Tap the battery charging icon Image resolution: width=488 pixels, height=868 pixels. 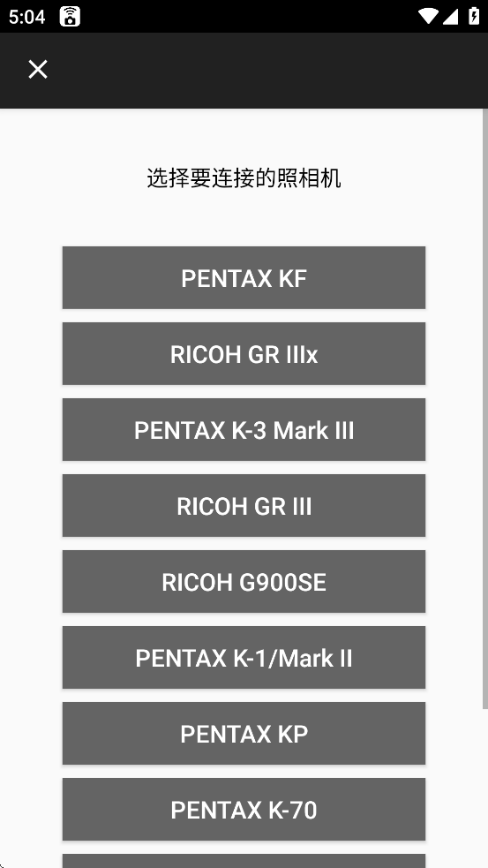pyautogui.click(x=474, y=16)
